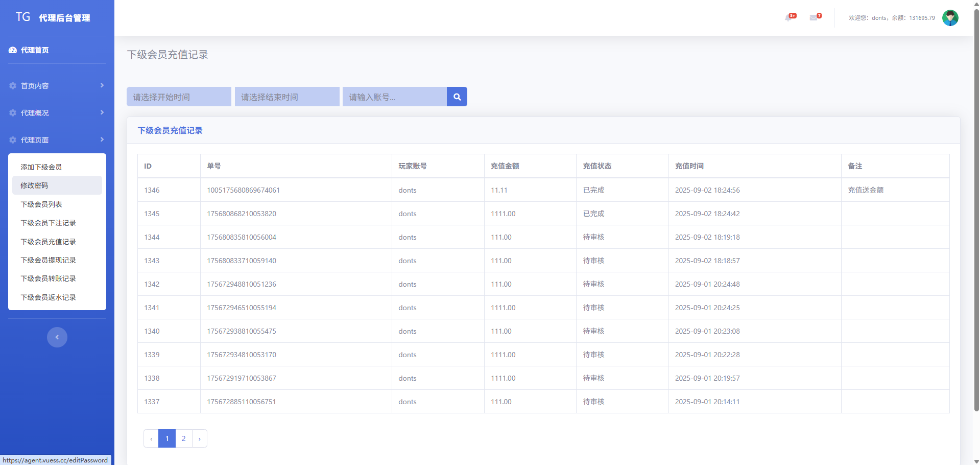Go to 代理首页 dashboard
The image size is (980, 465).
[35, 50]
